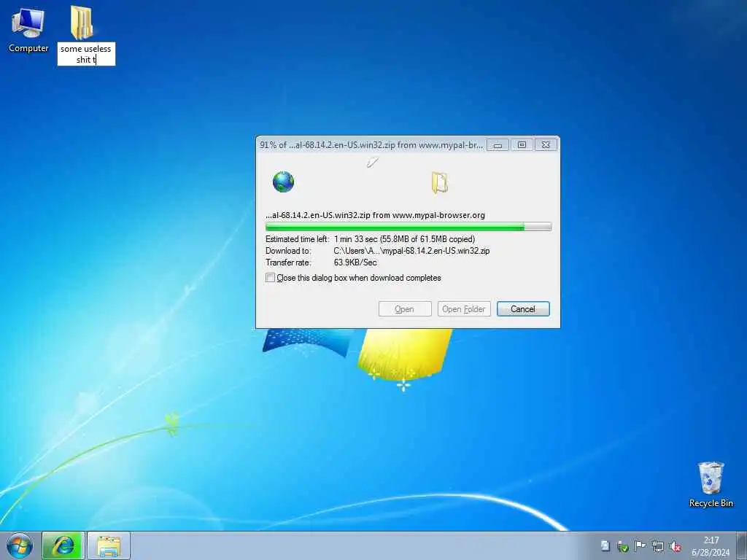
Task: Open the network status tray icon
Action: point(658,546)
